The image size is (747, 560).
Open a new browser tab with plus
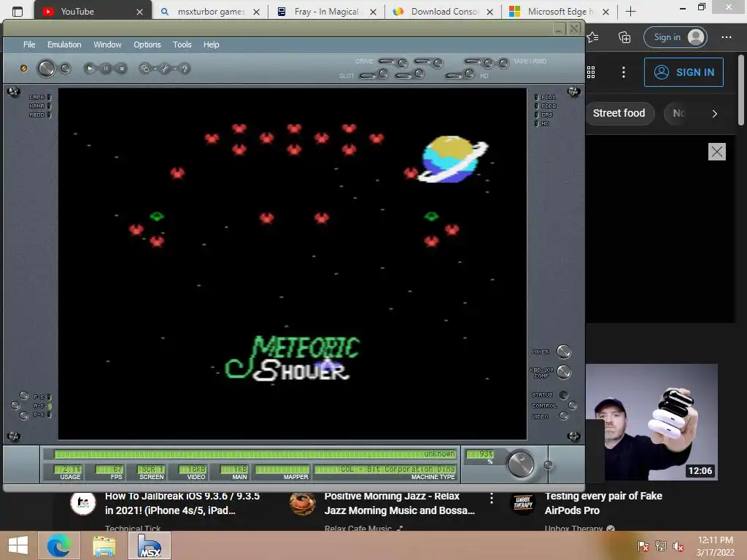tap(630, 12)
